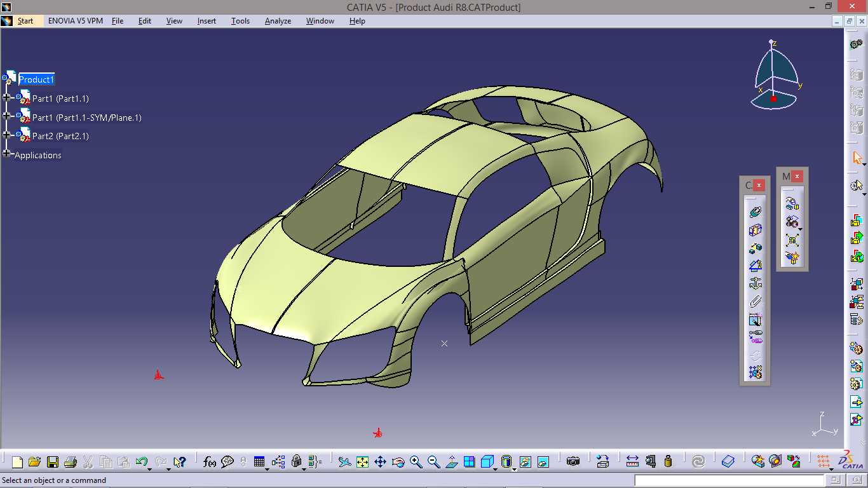Viewport: 868px width, 488px height.
Task: Fit All In view icon
Action: [x=362, y=462]
